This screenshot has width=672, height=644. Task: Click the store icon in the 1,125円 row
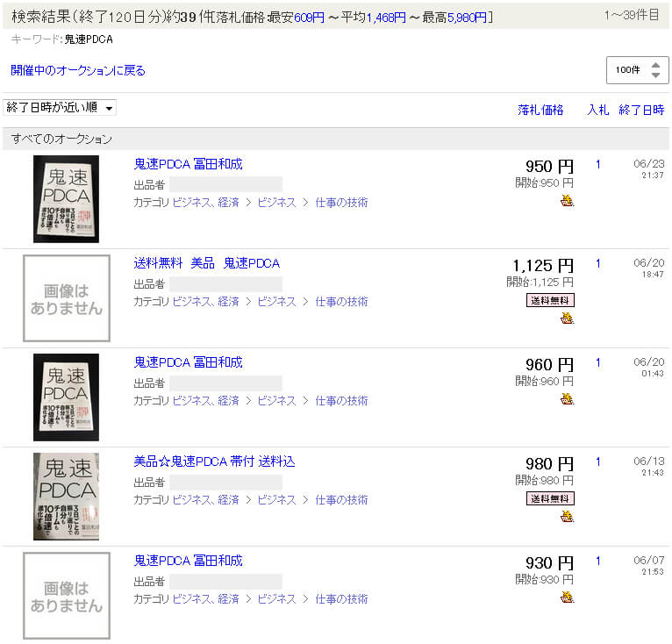click(x=567, y=318)
